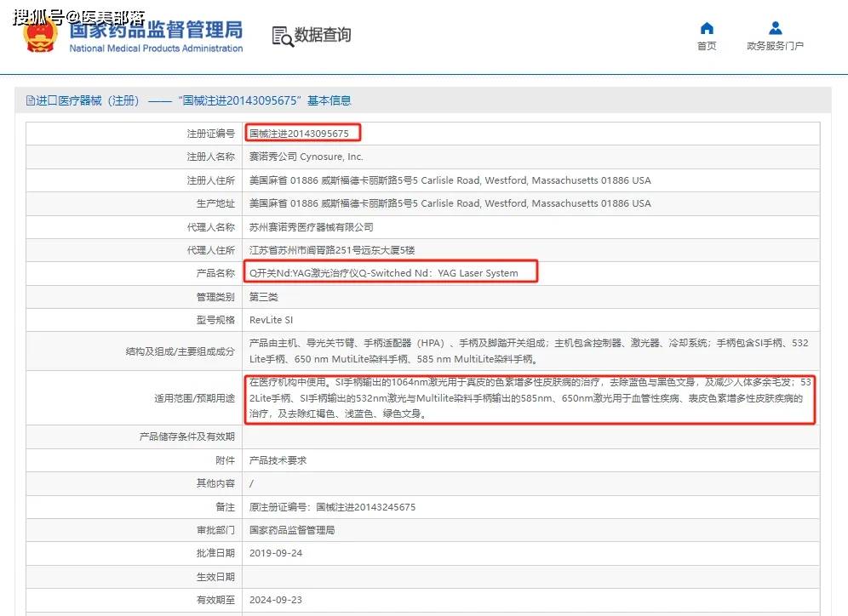Click the 代理人住所 label
The image size is (848, 616).
click(211, 250)
